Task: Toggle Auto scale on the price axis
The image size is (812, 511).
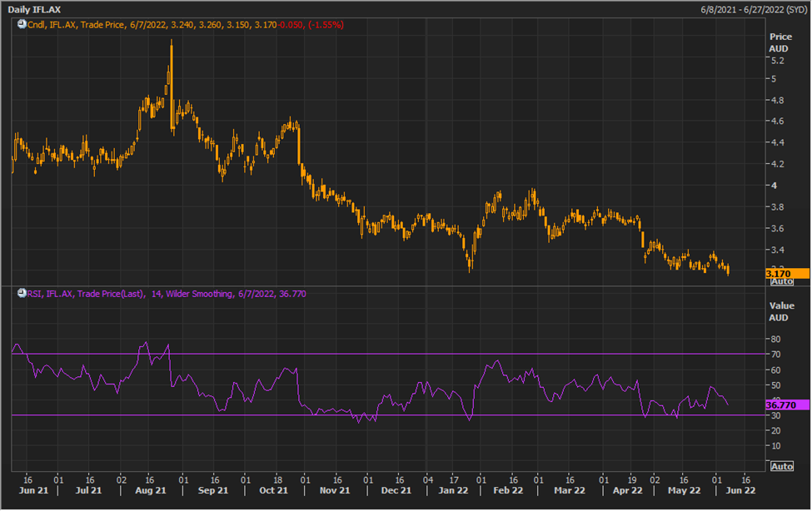Action: click(781, 282)
